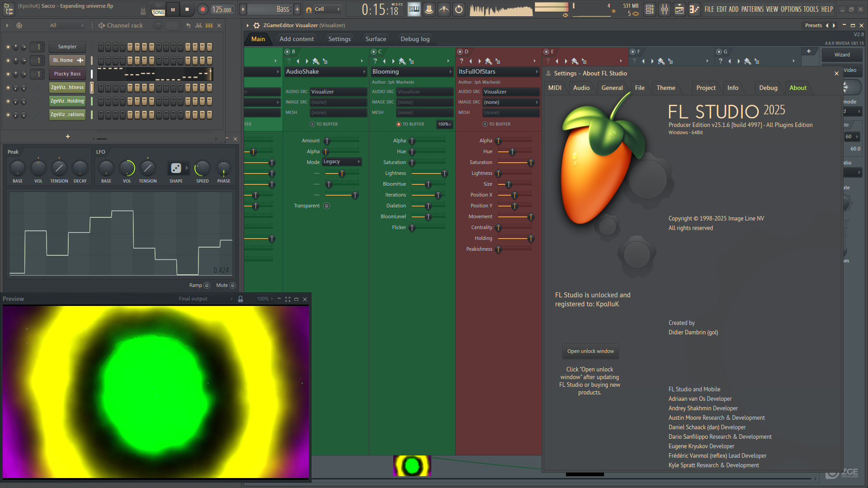Image resolution: width=868 pixels, height=488 pixels.
Task: Toggle the Ramp option
Action: (x=207, y=285)
